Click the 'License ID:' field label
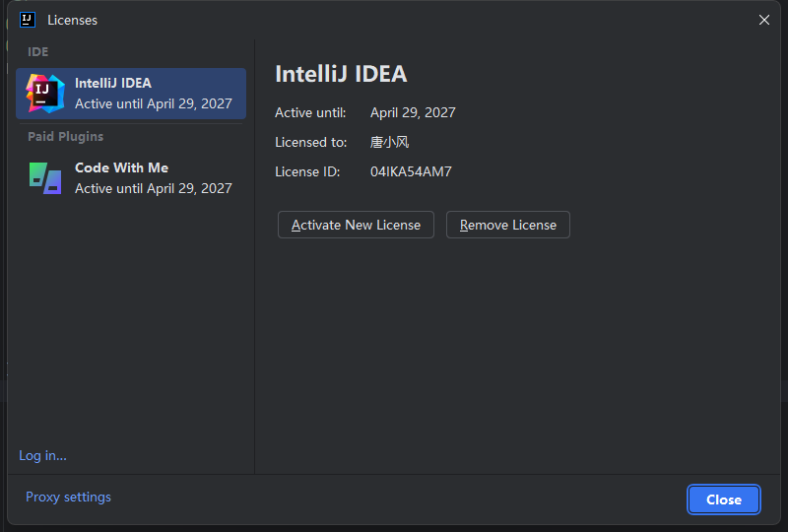The width and height of the screenshot is (788, 532). pyautogui.click(x=307, y=172)
